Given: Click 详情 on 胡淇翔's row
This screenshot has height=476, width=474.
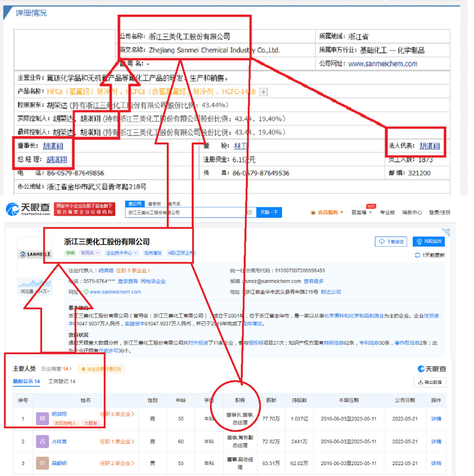Looking at the screenshot, I should [436, 419].
